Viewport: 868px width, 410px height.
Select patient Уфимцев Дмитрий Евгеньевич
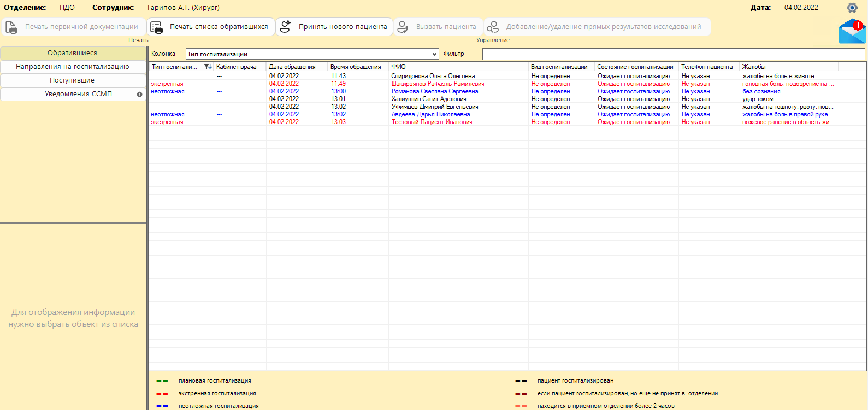point(435,107)
